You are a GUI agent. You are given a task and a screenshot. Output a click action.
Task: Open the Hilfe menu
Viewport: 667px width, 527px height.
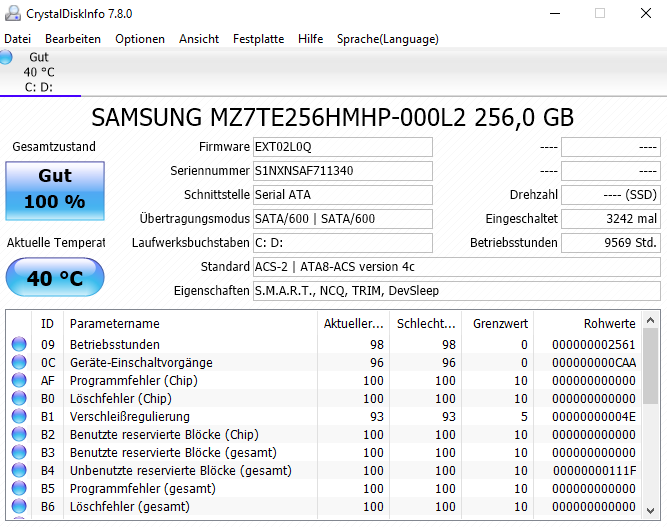tap(310, 39)
